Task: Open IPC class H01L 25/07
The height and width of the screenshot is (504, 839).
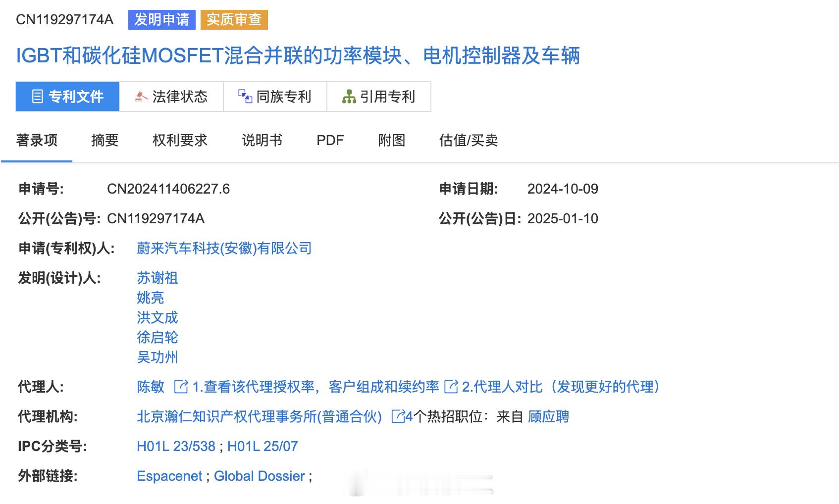Action: [262, 446]
